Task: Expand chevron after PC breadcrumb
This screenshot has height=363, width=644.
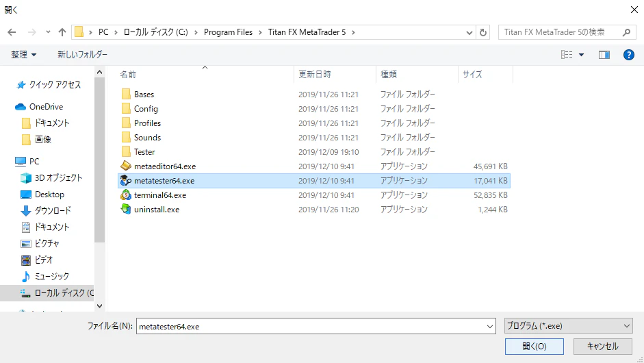Action: 116,32
